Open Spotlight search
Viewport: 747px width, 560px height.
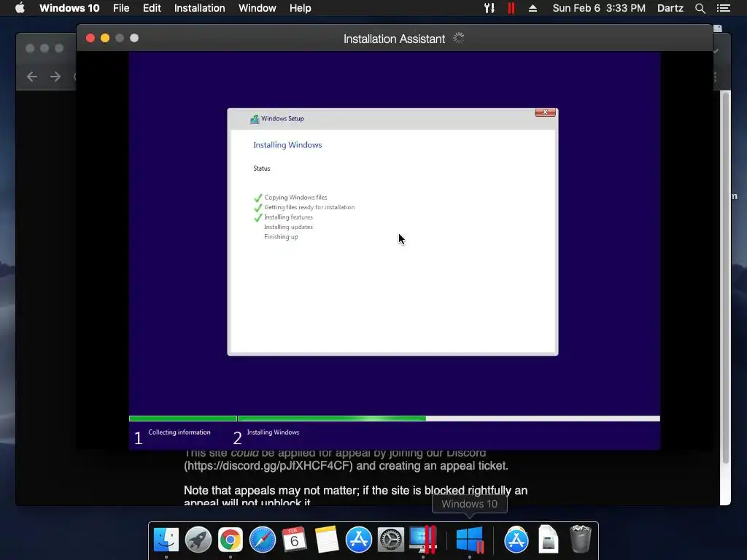pos(700,8)
